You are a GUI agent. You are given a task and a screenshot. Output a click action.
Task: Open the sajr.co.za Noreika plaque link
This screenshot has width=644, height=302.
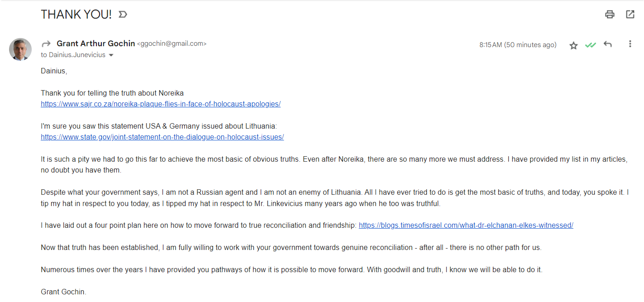pyautogui.click(x=161, y=104)
